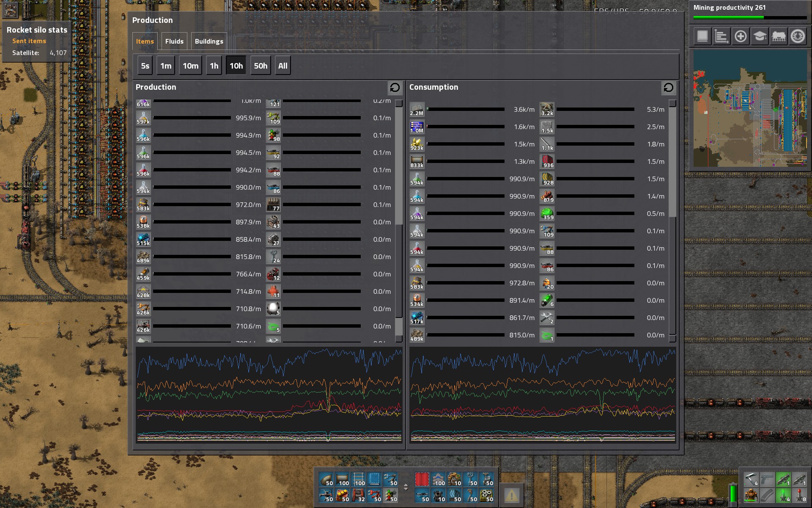Click the 515k production item icon

tap(143, 239)
